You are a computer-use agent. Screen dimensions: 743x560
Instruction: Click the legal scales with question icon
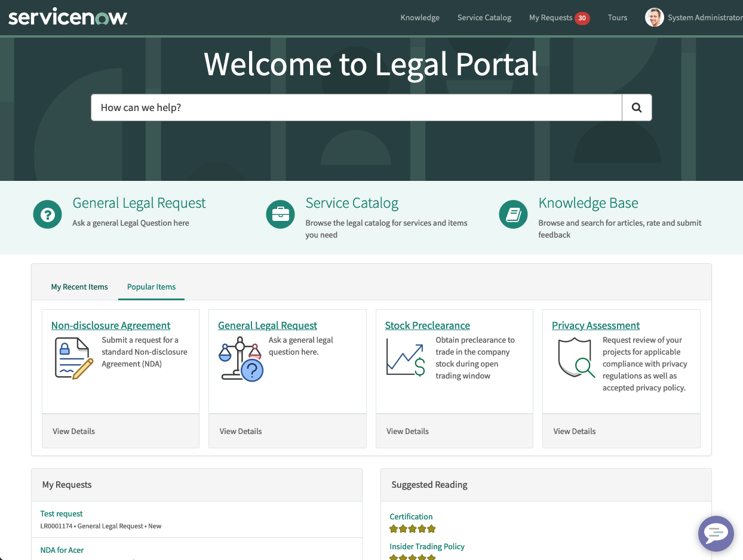tap(241, 359)
